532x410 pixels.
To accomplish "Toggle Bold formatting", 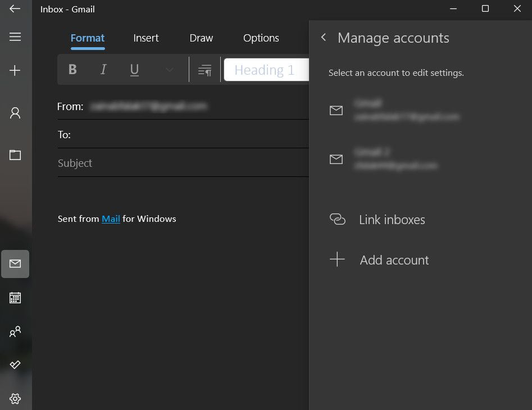I will click(x=72, y=70).
